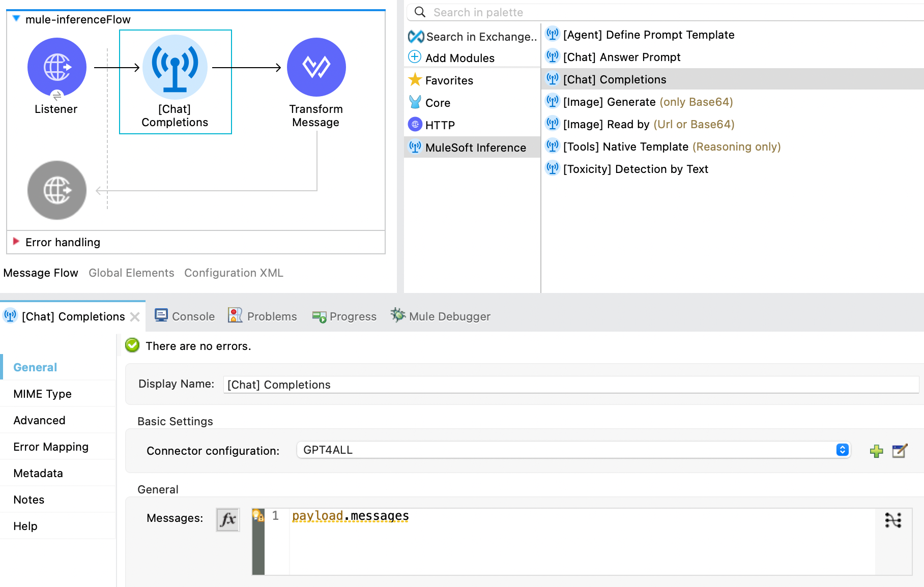Open the Connector configuration dropdown
The height and width of the screenshot is (587, 924).
tap(573, 450)
